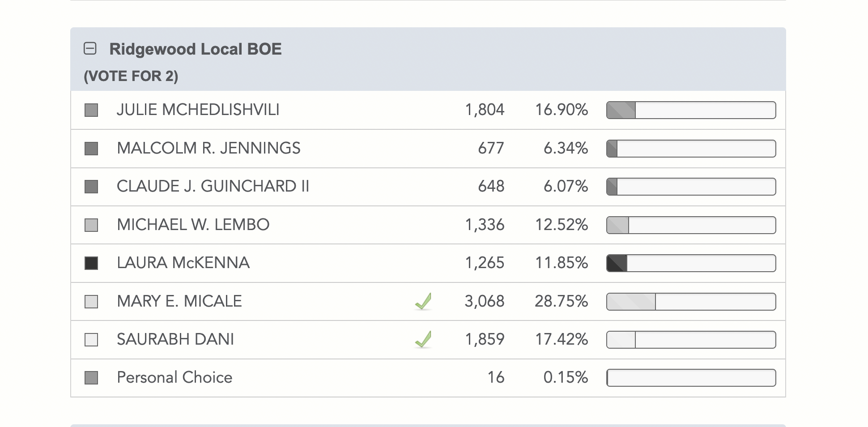Collapse the Ridgewood Local BOE section
This screenshot has width=868, height=427.
tap(90, 48)
